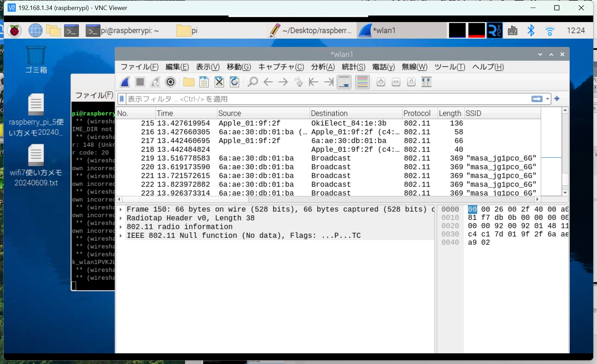
Task: Open the display filter history dropdown
Action: (x=547, y=99)
